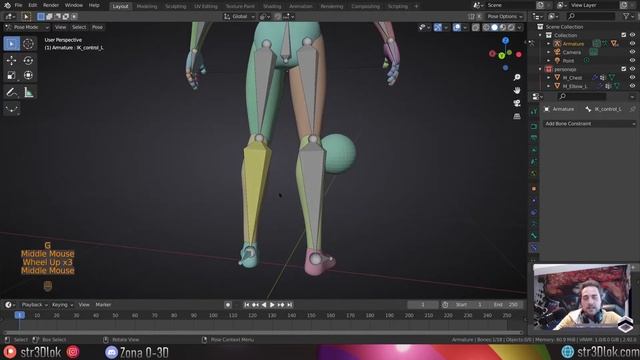The width and height of the screenshot is (640, 360).
Task: Select the Measure tool
Action: pos(28,92)
